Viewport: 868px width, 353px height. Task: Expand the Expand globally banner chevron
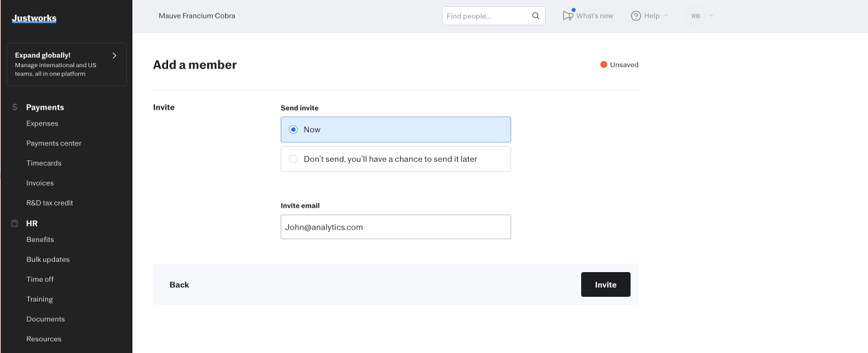click(x=114, y=56)
